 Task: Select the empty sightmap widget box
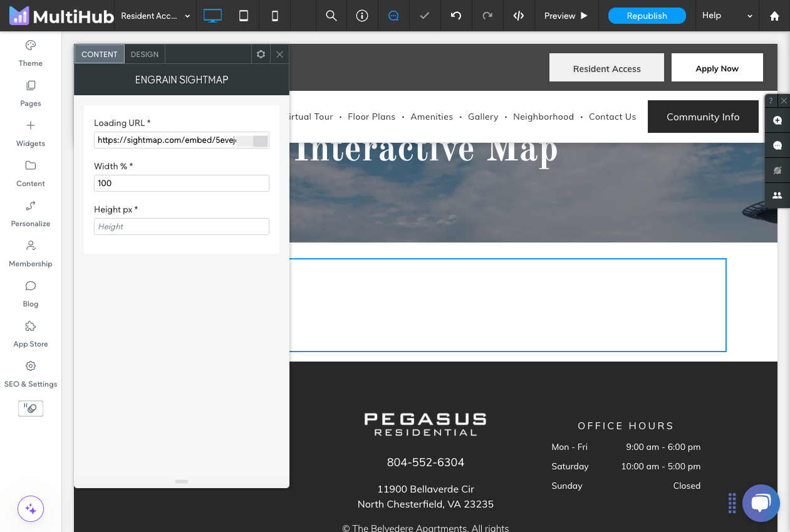tap(507, 305)
